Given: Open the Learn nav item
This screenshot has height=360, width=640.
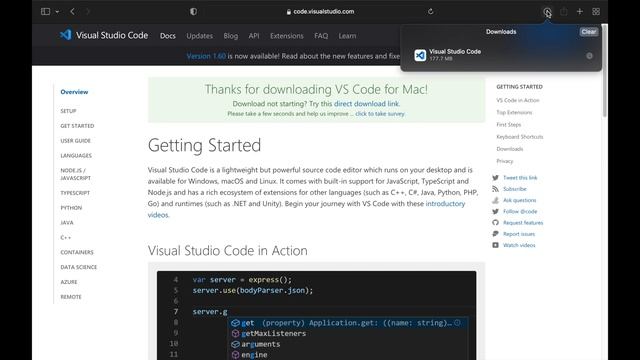Looking at the screenshot, I should coord(347,36).
